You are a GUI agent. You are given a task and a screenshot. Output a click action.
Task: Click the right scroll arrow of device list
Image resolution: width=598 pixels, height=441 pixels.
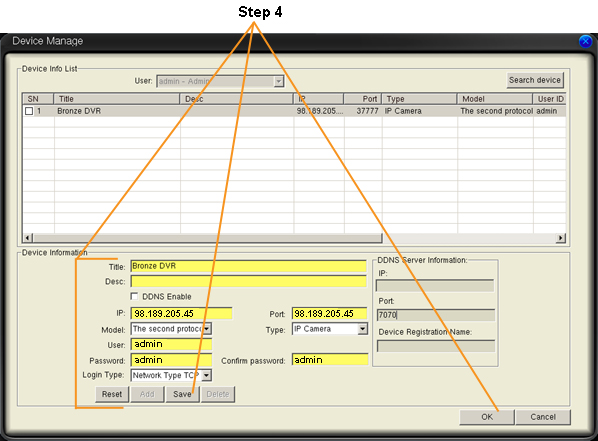click(x=560, y=238)
